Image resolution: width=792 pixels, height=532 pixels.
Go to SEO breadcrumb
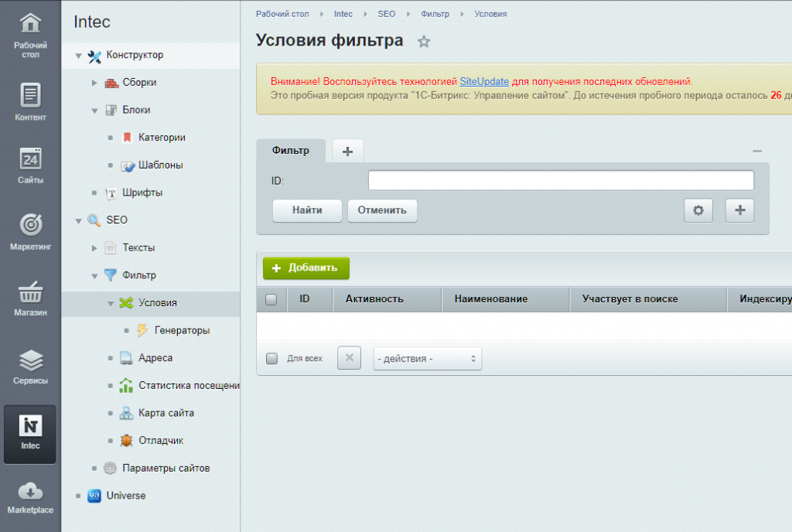pos(387,14)
